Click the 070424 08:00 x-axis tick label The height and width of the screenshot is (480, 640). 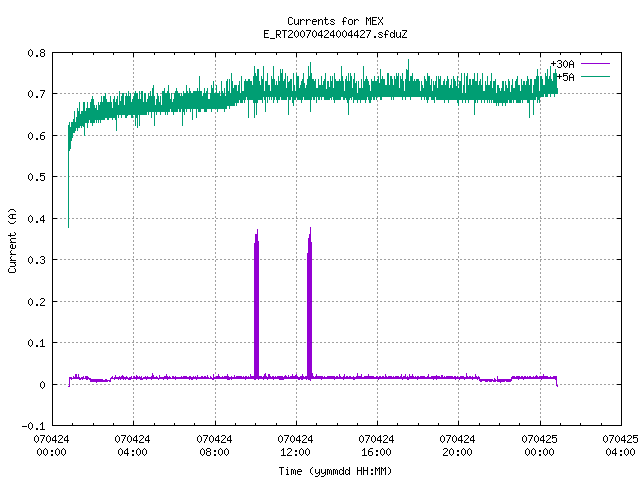point(214,446)
